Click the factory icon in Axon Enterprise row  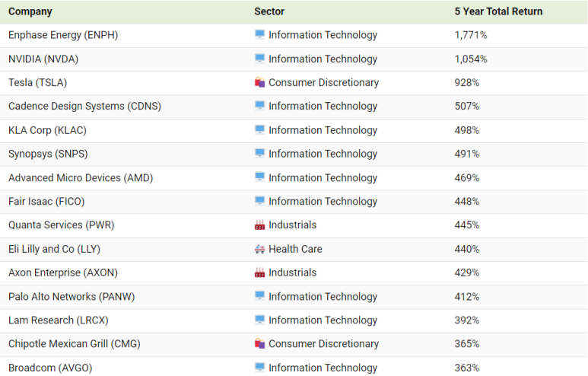tap(259, 272)
